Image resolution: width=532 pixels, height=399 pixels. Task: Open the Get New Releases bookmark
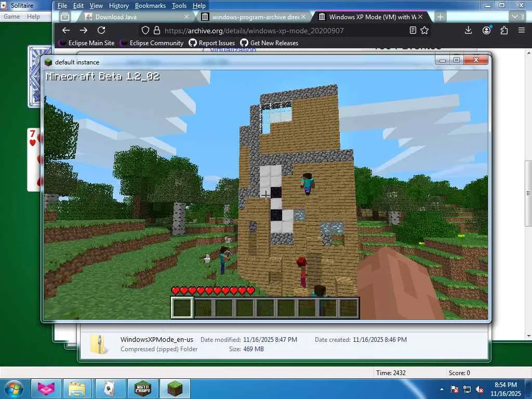pyautogui.click(x=269, y=43)
